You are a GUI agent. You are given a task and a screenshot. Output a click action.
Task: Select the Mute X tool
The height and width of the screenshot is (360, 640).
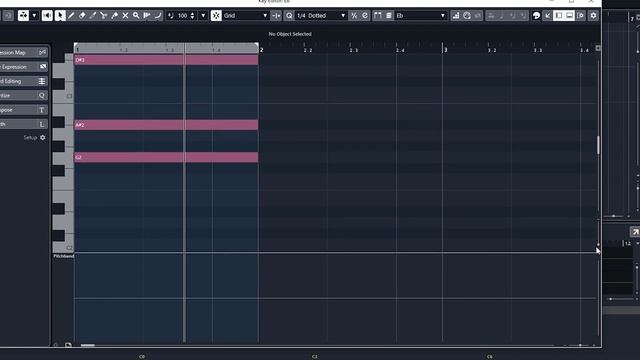coord(125,16)
